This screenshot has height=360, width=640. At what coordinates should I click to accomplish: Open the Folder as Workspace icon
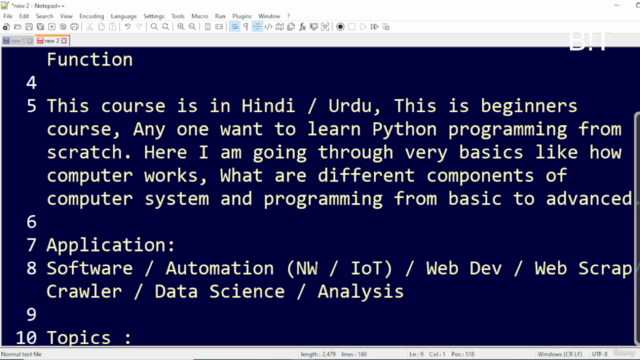314,27
